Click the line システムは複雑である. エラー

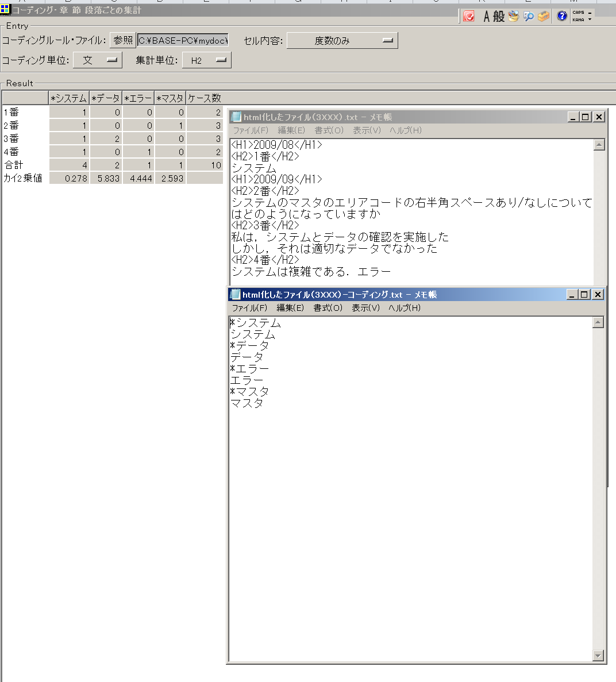click(311, 271)
